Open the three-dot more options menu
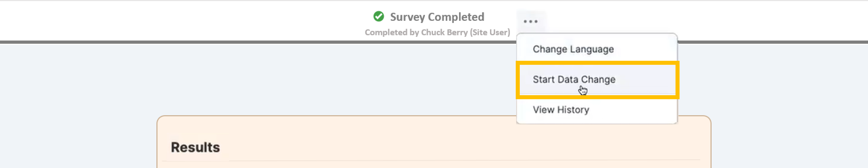Screen dimensions: 868x168 [530, 22]
